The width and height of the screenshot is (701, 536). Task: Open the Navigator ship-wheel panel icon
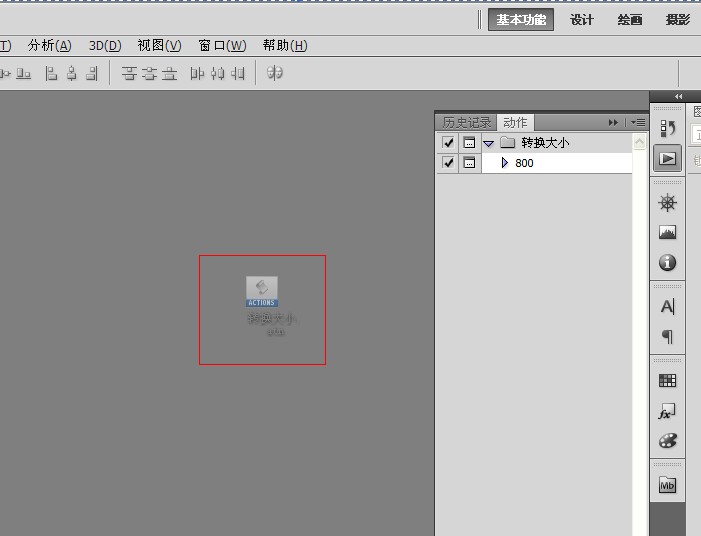[x=667, y=203]
